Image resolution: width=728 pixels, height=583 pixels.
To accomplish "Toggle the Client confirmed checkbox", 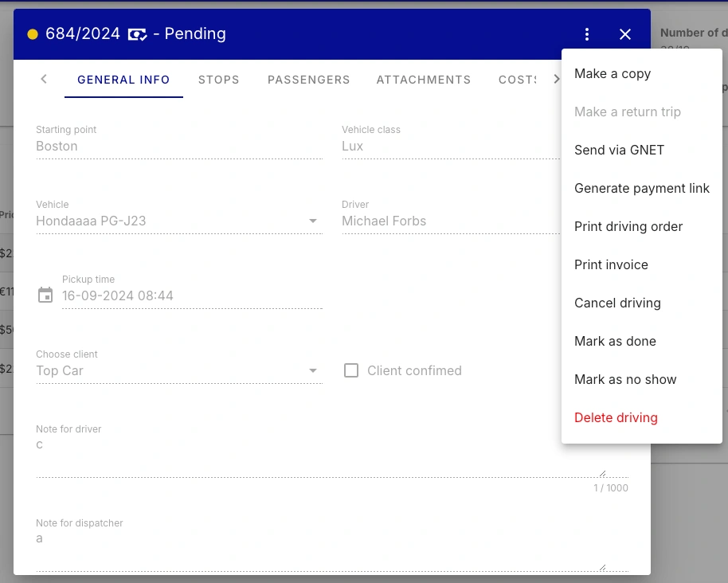I will tap(351, 370).
